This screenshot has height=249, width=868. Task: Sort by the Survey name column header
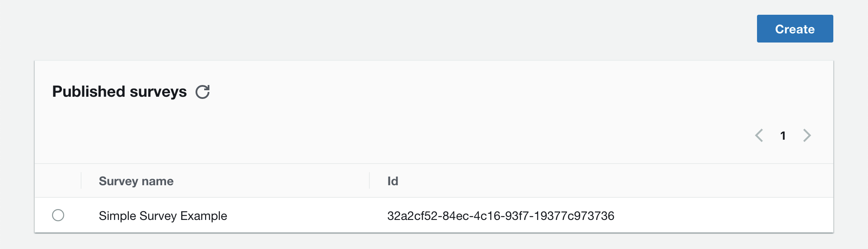[136, 181]
